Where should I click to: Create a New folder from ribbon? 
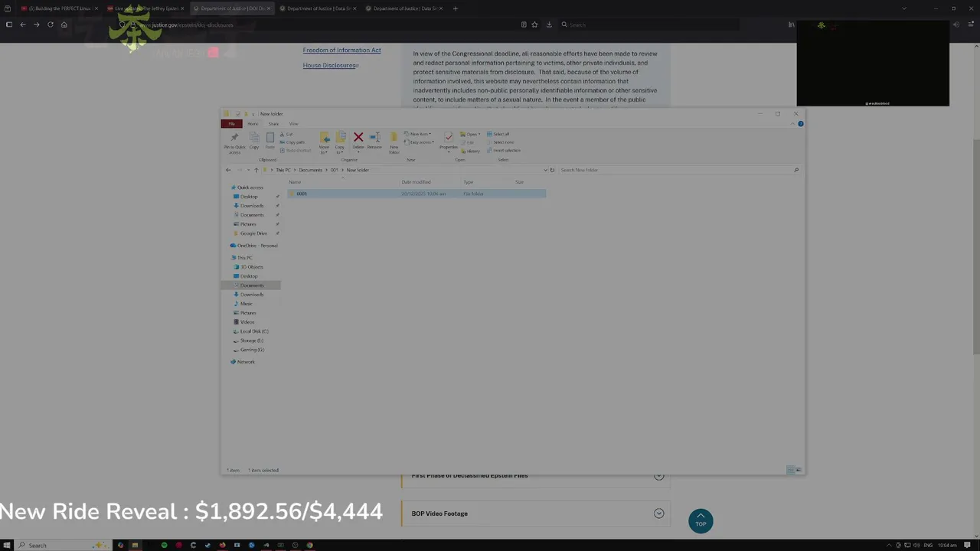394,143
